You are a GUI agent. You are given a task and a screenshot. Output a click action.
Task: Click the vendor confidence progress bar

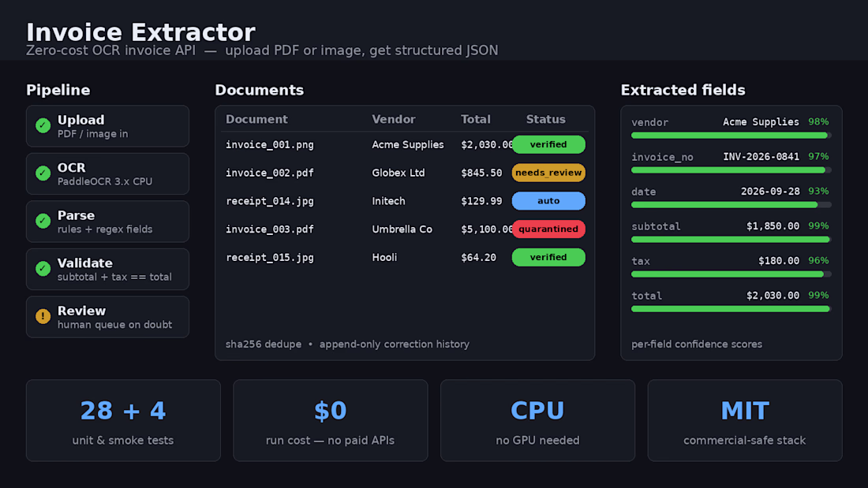point(731,136)
